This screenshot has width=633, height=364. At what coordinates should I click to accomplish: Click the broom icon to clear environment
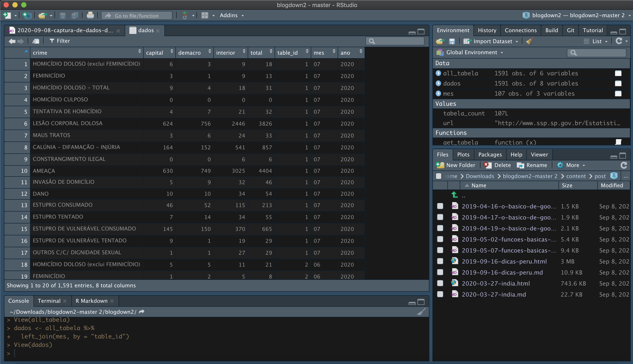[x=529, y=41]
